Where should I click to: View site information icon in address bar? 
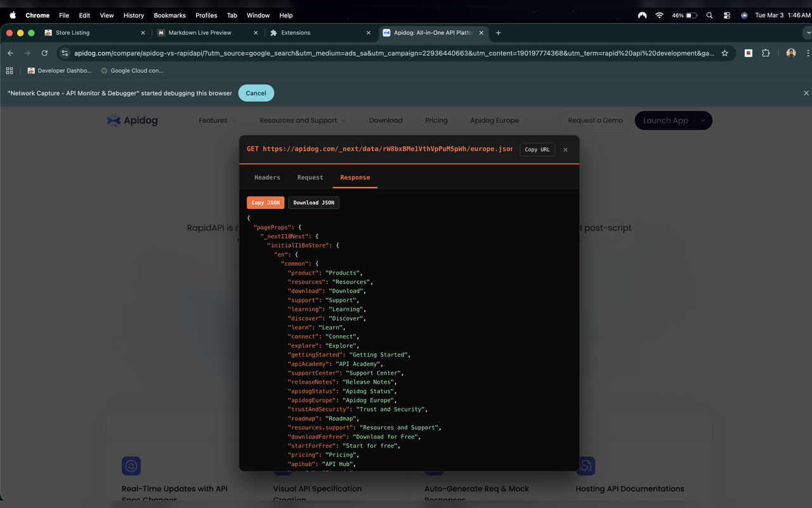(65, 53)
